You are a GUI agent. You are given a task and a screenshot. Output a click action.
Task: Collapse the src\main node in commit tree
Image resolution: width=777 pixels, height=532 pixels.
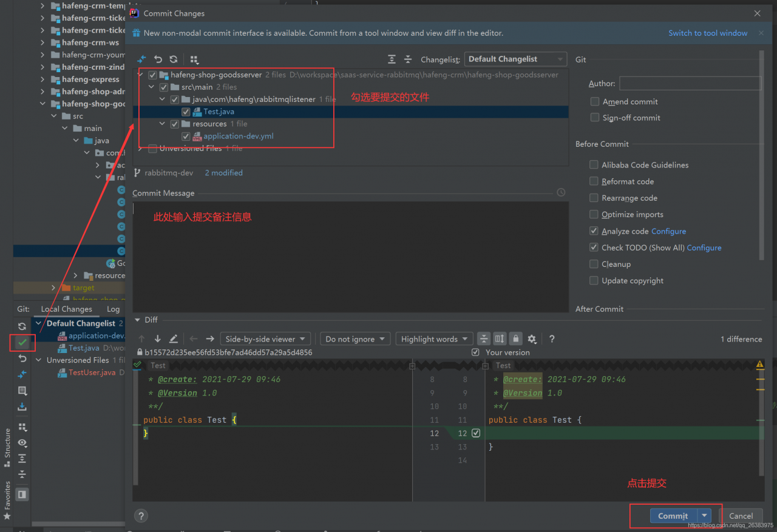(x=152, y=87)
